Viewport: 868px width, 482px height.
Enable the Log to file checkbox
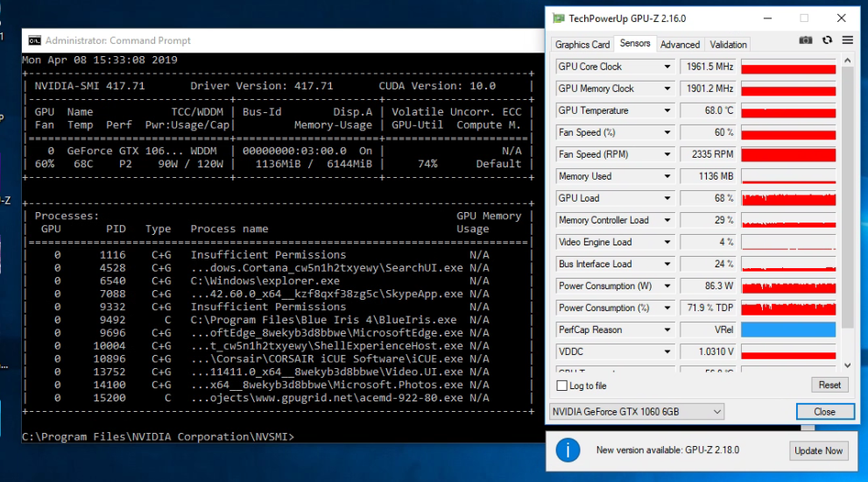tap(561, 386)
